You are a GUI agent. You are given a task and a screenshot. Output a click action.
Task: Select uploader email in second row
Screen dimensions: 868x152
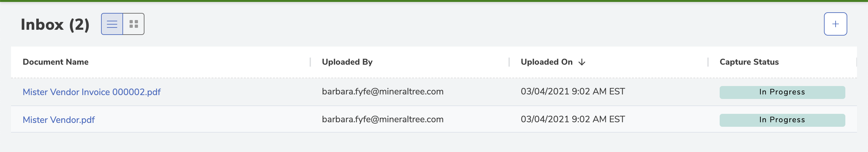pos(383,119)
